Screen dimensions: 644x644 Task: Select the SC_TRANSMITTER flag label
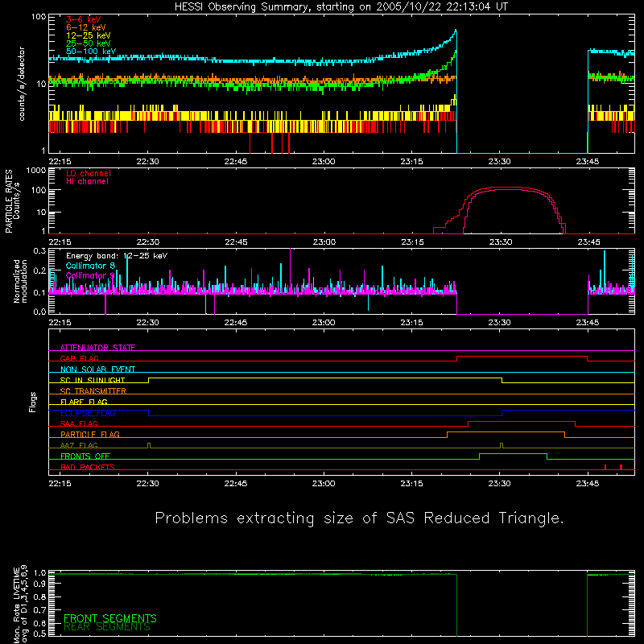[x=93, y=391]
